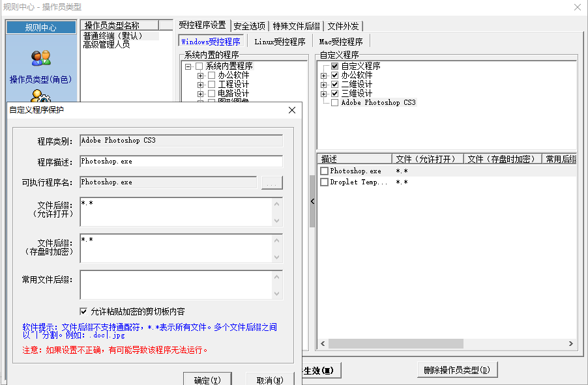This screenshot has width=588, height=385.
Task: Click 文件（存盘时加密） column header
Action: [503, 159]
